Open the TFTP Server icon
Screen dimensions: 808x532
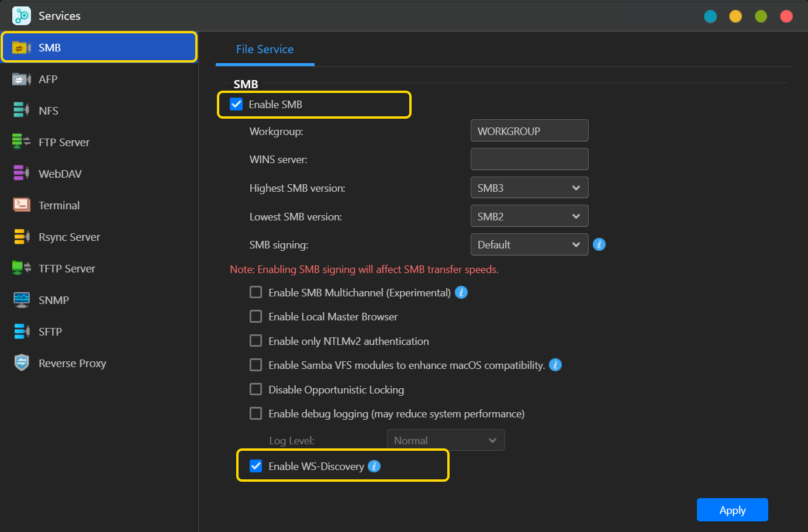click(22, 268)
